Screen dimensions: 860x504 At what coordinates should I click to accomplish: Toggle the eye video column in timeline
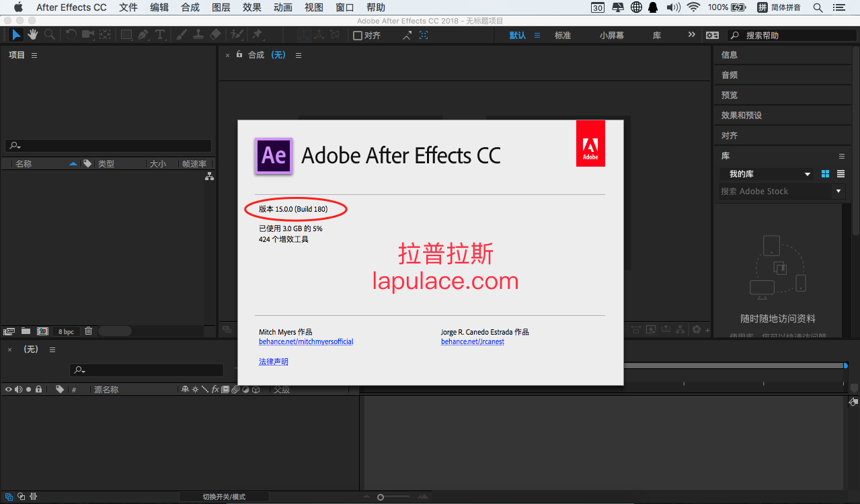point(9,390)
